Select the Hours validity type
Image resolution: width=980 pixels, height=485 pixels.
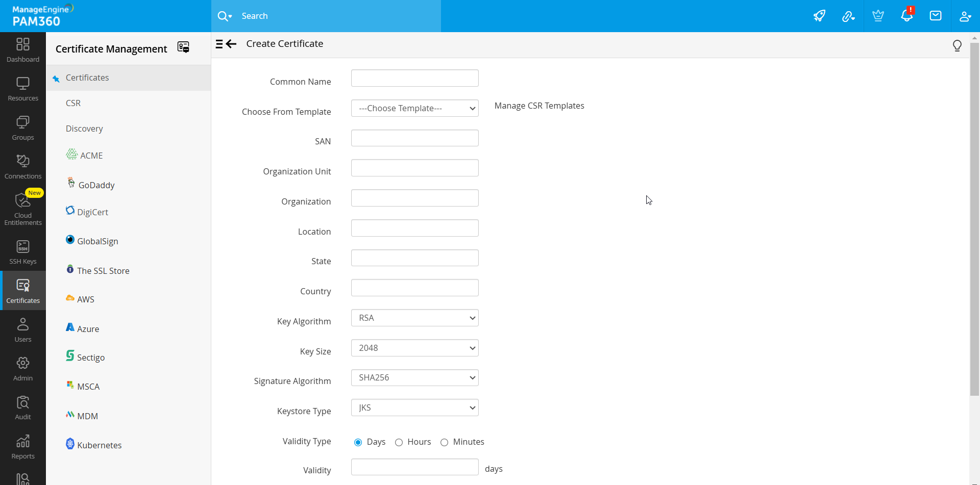click(399, 442)
